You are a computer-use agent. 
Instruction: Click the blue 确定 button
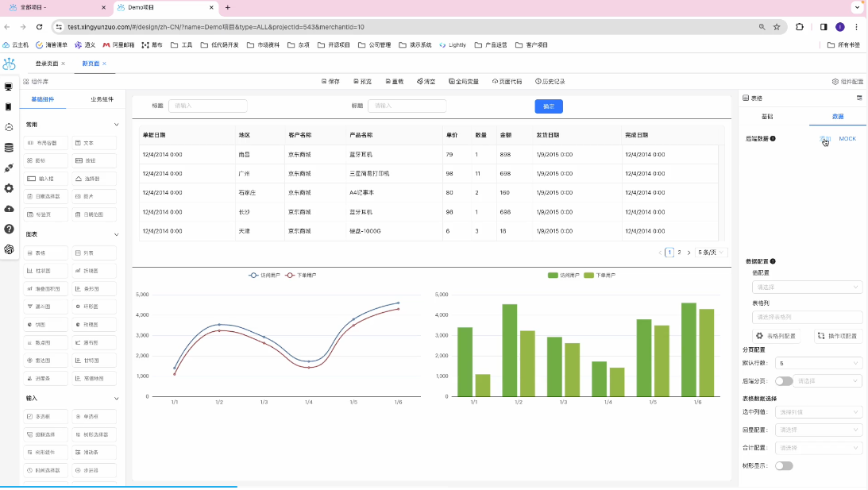[549, 106]
